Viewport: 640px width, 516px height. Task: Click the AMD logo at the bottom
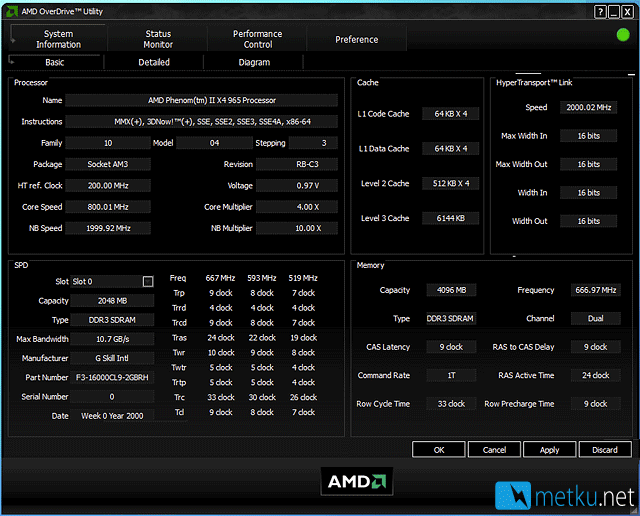tap(357, 481)
